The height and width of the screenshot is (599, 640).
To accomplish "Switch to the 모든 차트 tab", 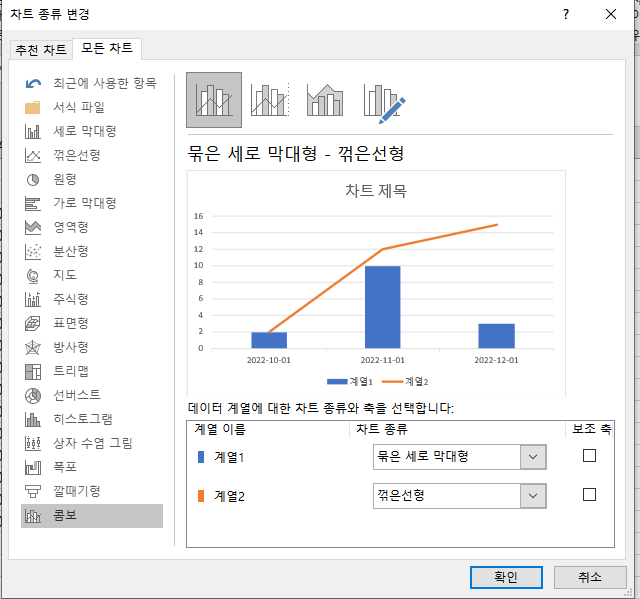I will 107,49.
